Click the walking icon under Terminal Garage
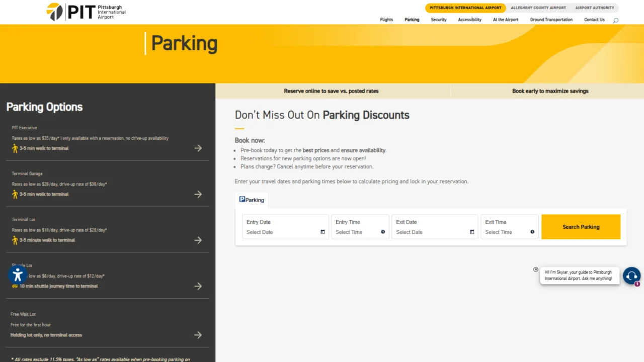This screenshot has width=644, height=362. point(15,194)
